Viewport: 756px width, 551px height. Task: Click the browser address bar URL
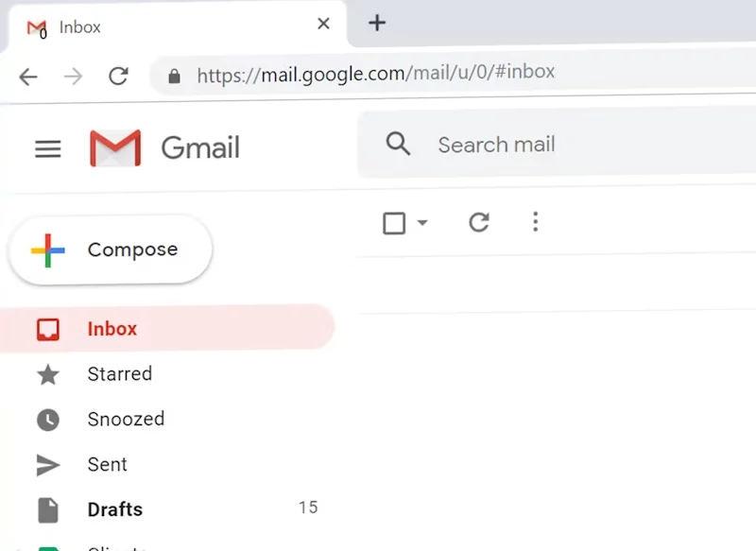[376, 73]
